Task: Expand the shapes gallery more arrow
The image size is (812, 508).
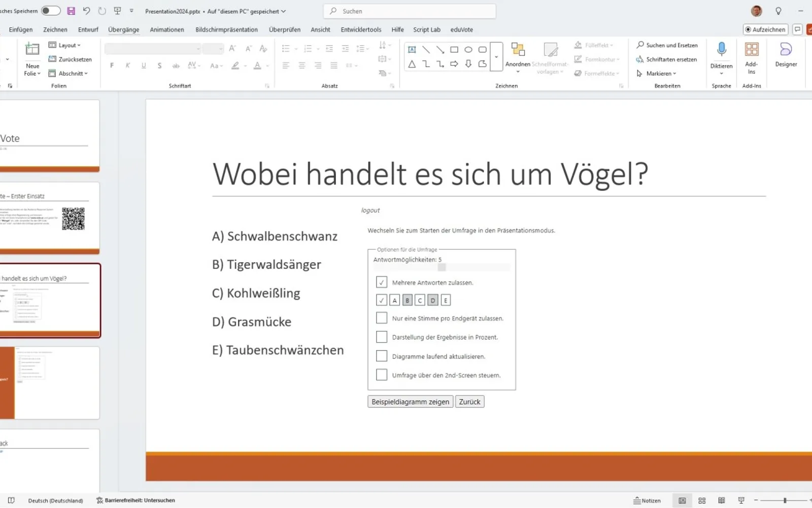Action: [x=496, y=57]
